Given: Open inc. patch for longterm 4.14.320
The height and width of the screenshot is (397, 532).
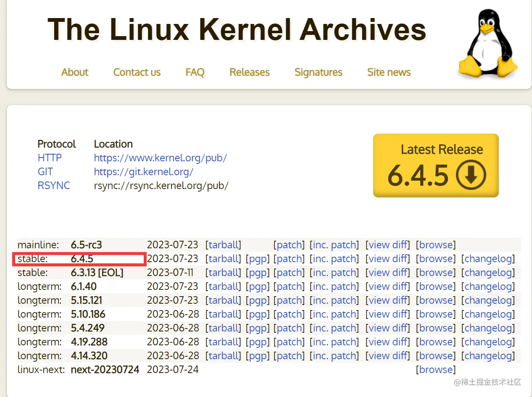Looking at the screenshot, I should click(335, 356).
